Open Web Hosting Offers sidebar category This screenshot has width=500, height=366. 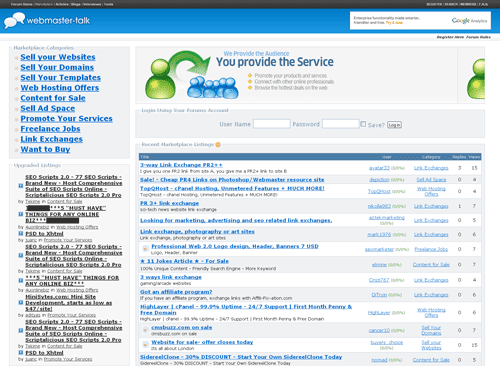click(60, 88)
